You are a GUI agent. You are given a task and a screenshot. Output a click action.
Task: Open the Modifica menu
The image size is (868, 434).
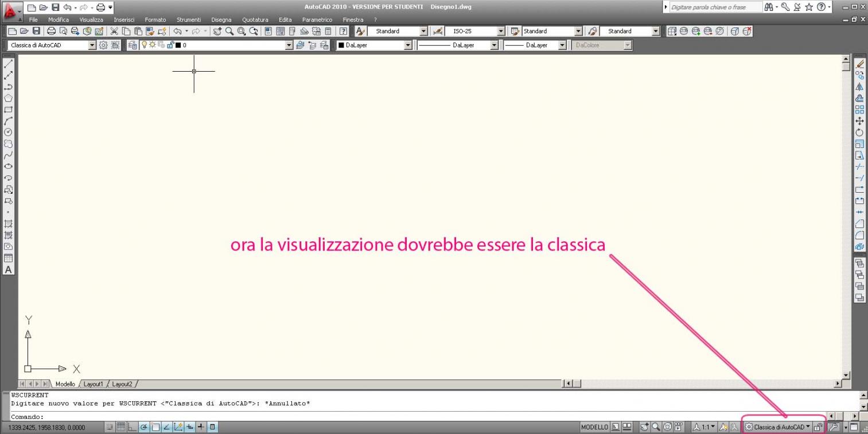[59, 20]
